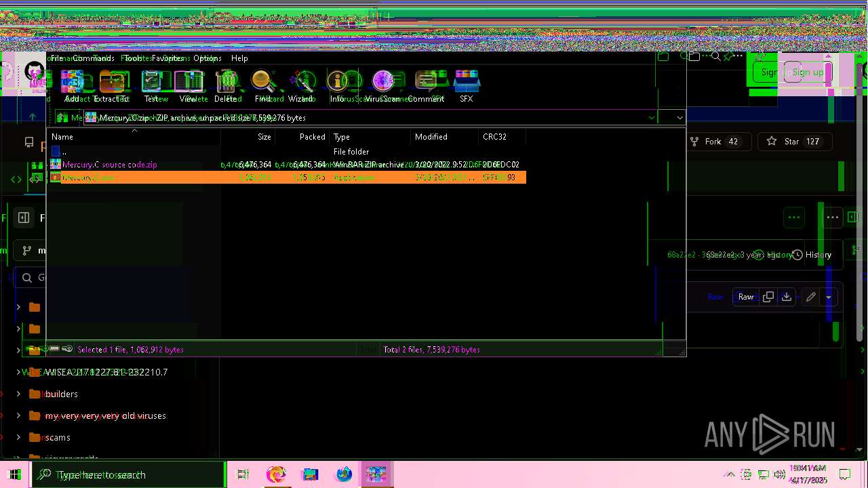Open the Tools menu
The width and height of the screenshot is (868, 488).
(134, 58)
